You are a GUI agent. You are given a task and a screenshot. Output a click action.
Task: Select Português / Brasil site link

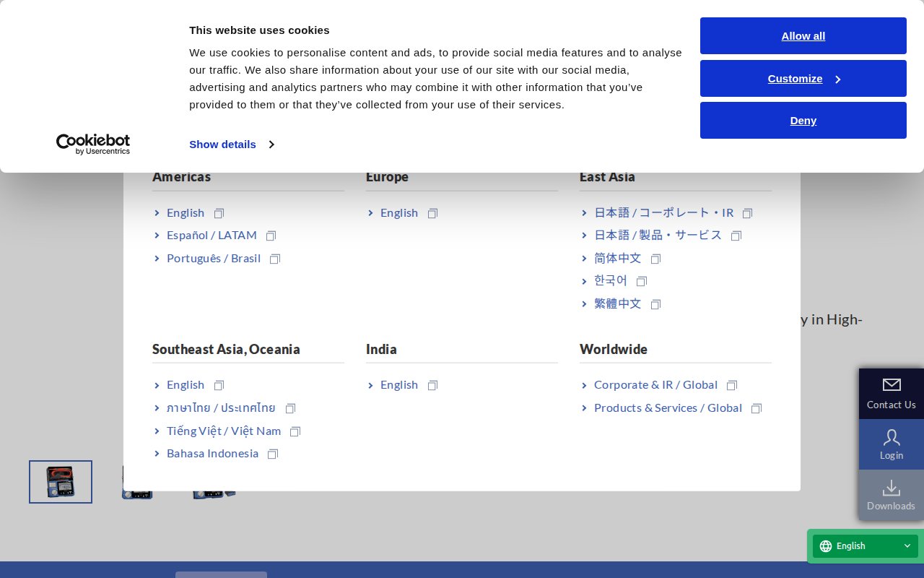pyautogui.click(x=213, y=258)
